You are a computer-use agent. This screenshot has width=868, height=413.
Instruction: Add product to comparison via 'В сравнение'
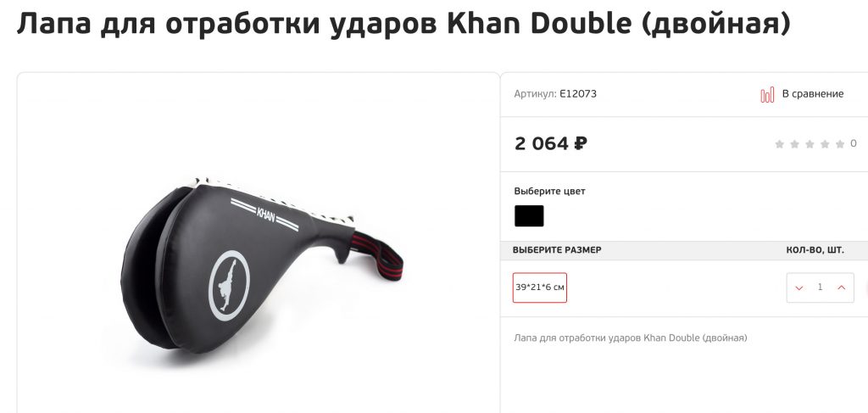812,94
